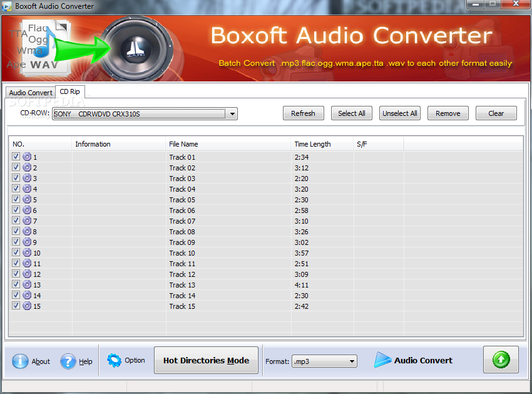Switch to the Audio Convert tab
Image resolution: width=532 pixels, height=394 pixels.
click(31, 92)
